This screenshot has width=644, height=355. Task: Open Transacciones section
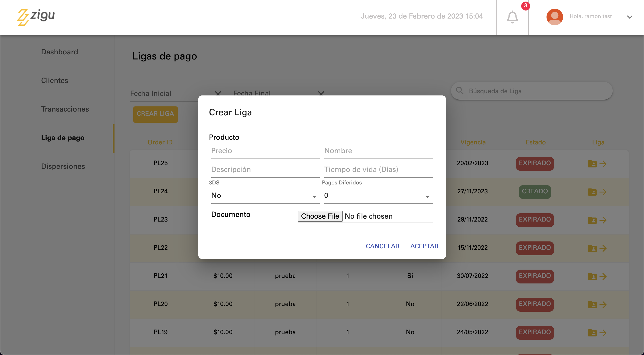coord(65,109)
